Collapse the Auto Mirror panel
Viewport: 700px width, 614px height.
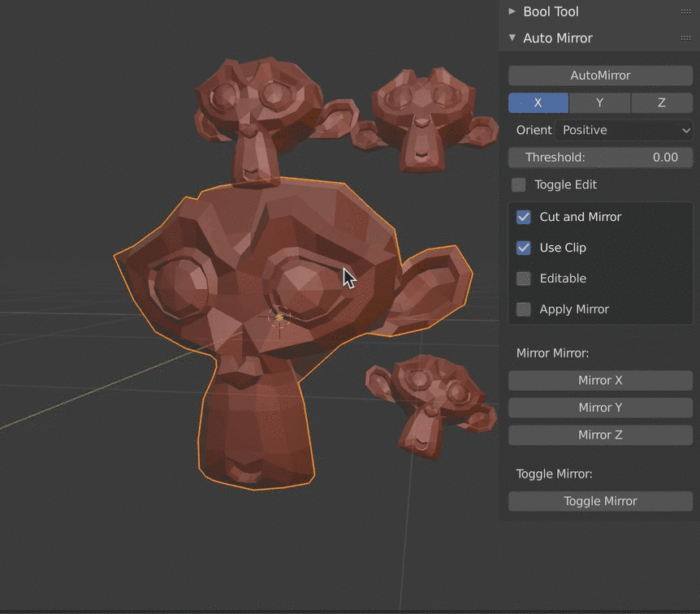tap(512, 38)
